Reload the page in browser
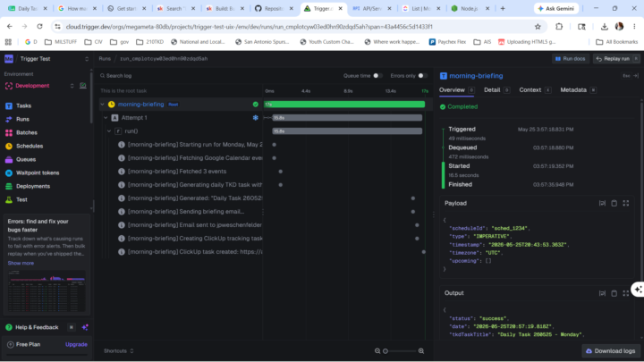This screenshot has height=362, width=644. click(39, 27)
